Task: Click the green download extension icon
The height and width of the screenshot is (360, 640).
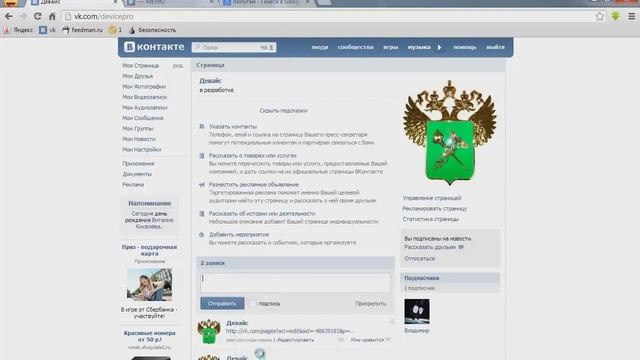Action: (x=616, y=16)
